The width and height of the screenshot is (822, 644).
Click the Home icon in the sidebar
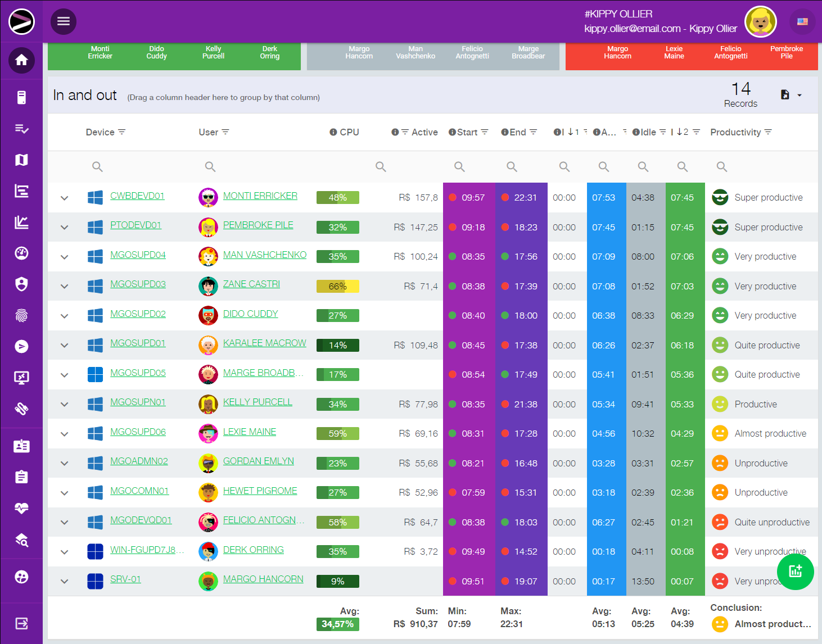(x=21, y=60)
